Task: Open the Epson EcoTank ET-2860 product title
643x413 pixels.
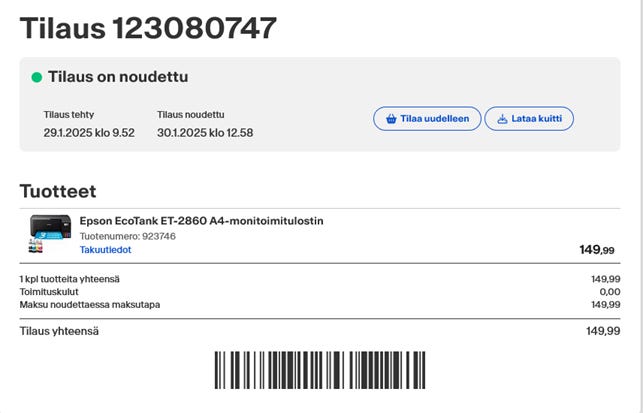Action: coord(201,221)
